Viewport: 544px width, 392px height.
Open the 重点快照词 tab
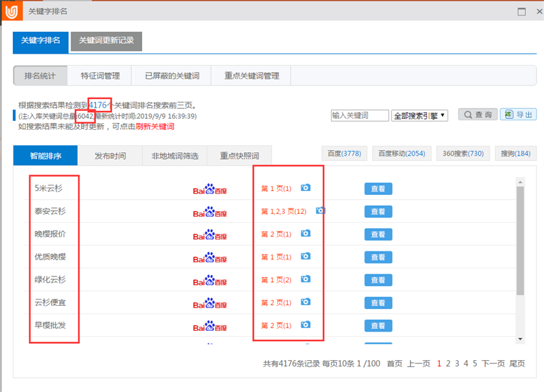[x=239, y=156]
